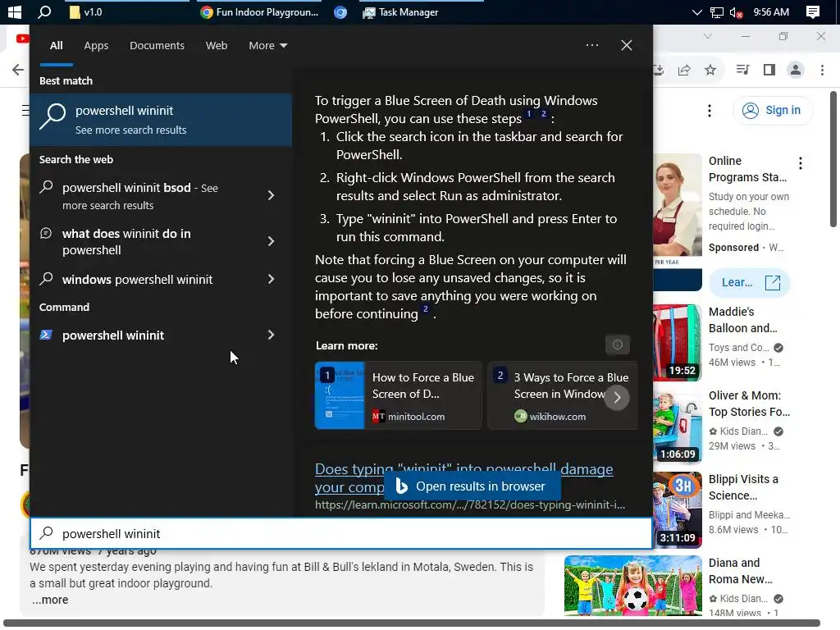Open the network status tray icon
The image size is (840, 630).
(x=716, y=12)
